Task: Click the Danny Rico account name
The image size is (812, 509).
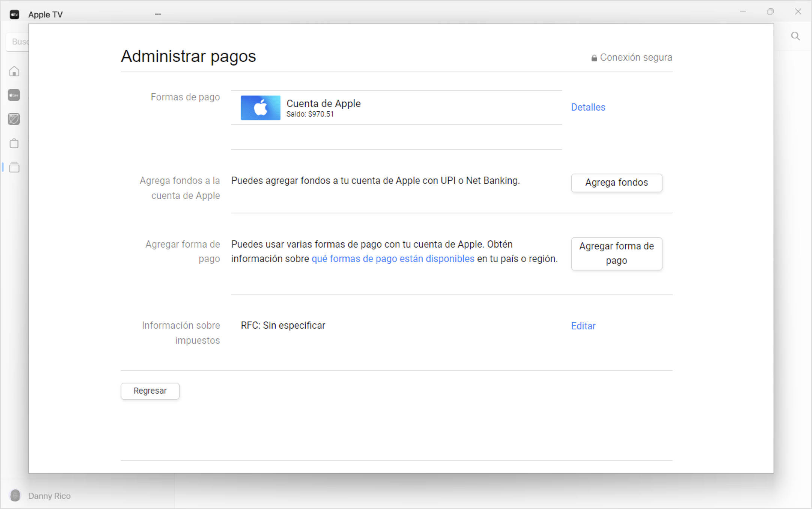Action: 50,496
